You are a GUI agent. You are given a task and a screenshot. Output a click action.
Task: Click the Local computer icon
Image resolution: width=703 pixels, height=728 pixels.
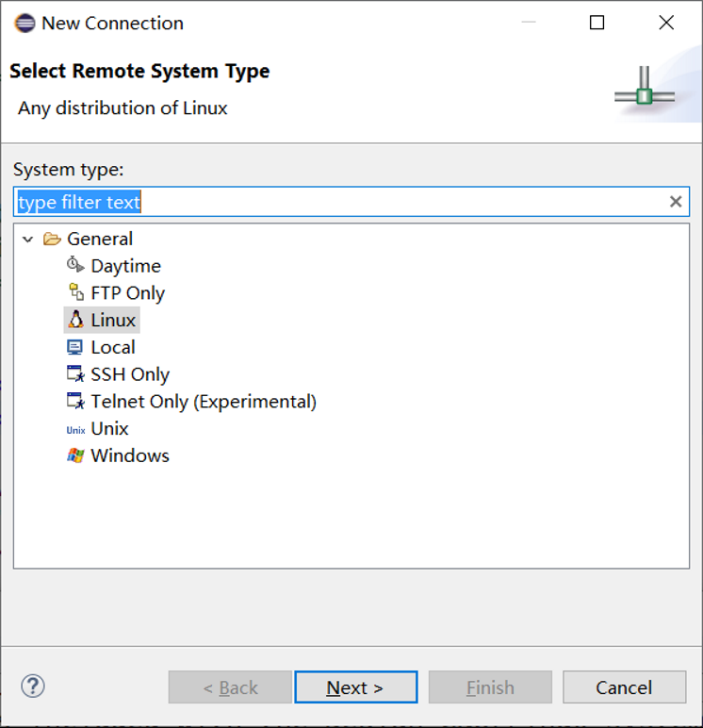75,347
